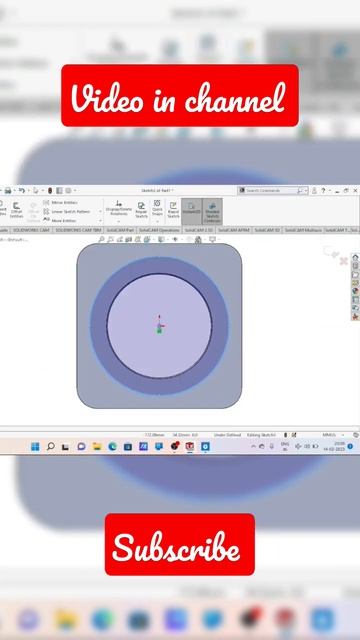
Task: Click the Help question mark icon
Action: [323, 190]
